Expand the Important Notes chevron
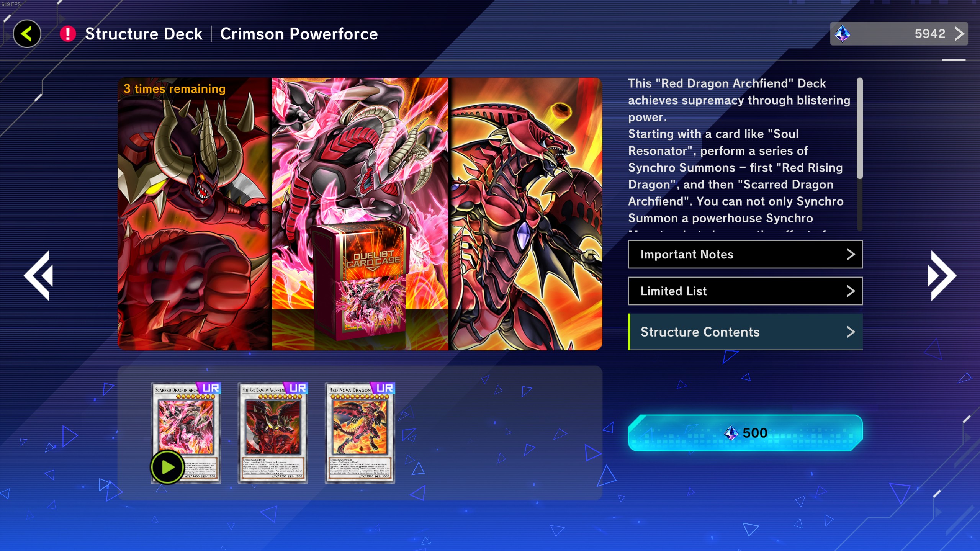The image size is (980, 551). [x=851, y=254]
